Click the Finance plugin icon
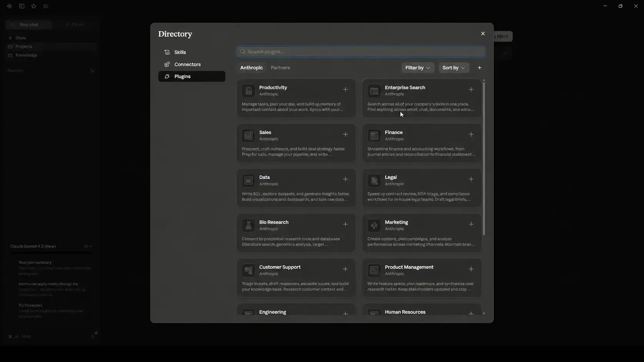The width and height of the screenshot is (644, 362). [x=374, y=136]
